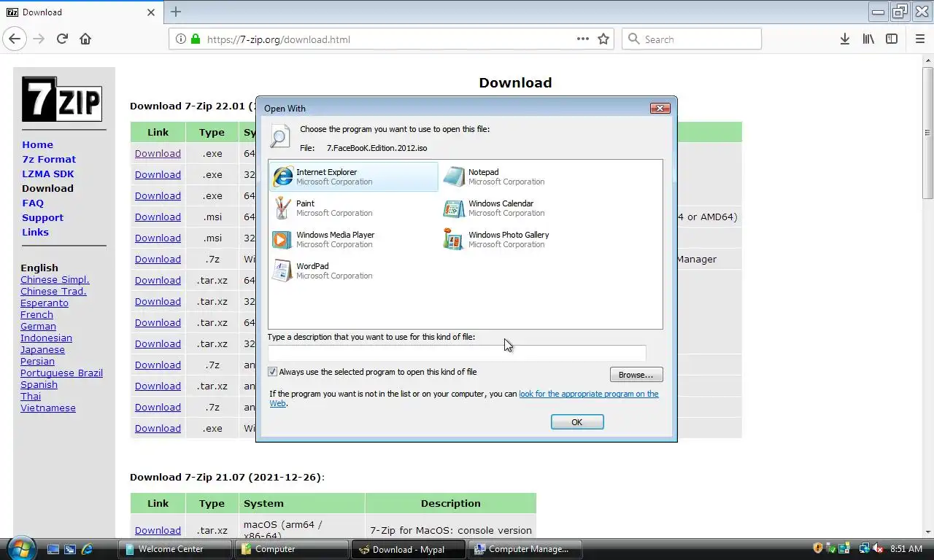The image size is (934, 560).
Task: Launch Internet Explorer from quick launch
Action: [x=88, y=549]
